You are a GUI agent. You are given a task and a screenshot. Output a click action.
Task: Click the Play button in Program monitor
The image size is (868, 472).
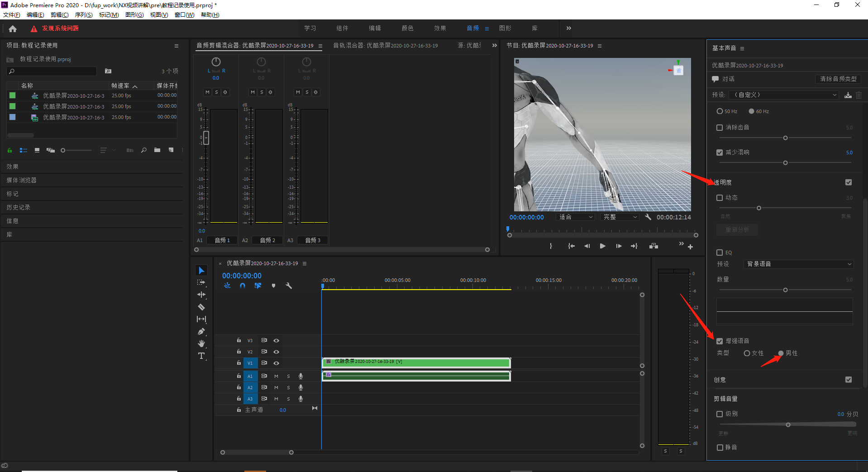pos(602,246)
